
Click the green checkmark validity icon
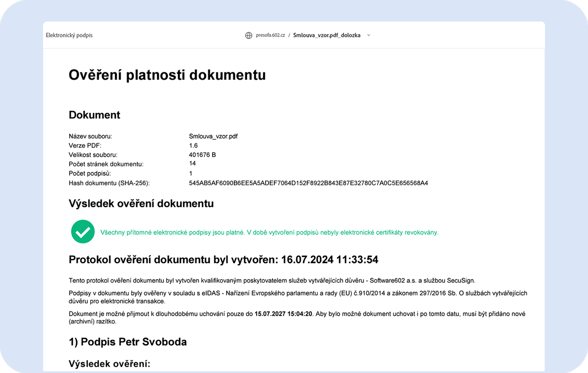click(x=83, y=232)
